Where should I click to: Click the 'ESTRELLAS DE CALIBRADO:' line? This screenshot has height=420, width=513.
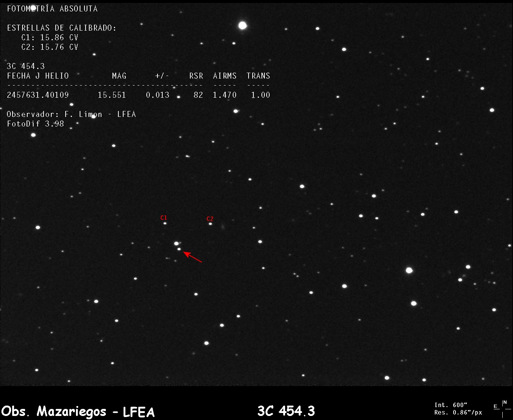tap(62, 28)
